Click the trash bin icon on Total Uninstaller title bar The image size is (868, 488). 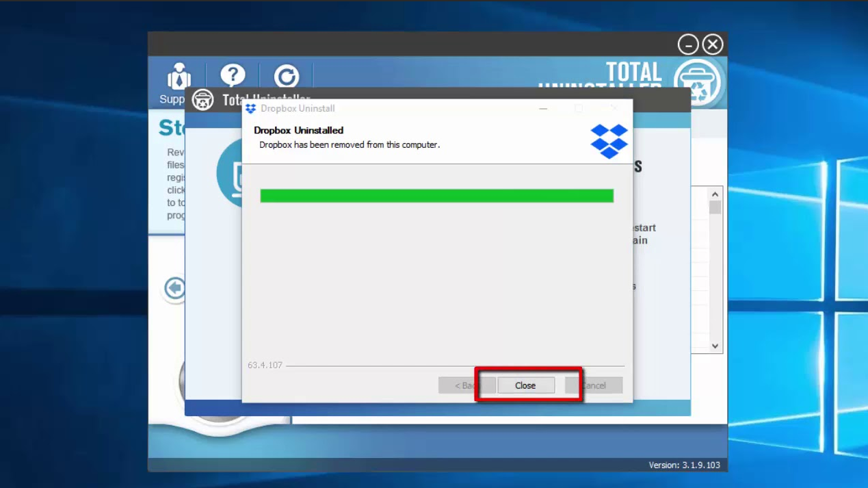[x=203, y=100]
